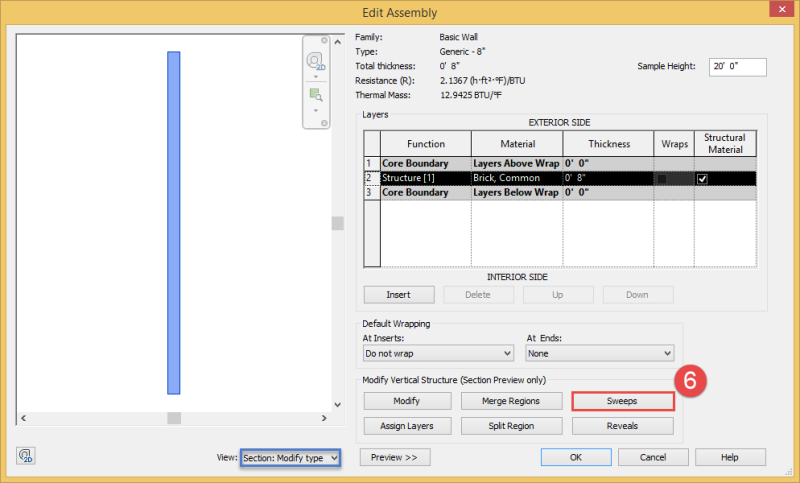Open the At Ends wrapping dropdown
Viewport: 800px width, 483px height.
(x=600, y=353)
